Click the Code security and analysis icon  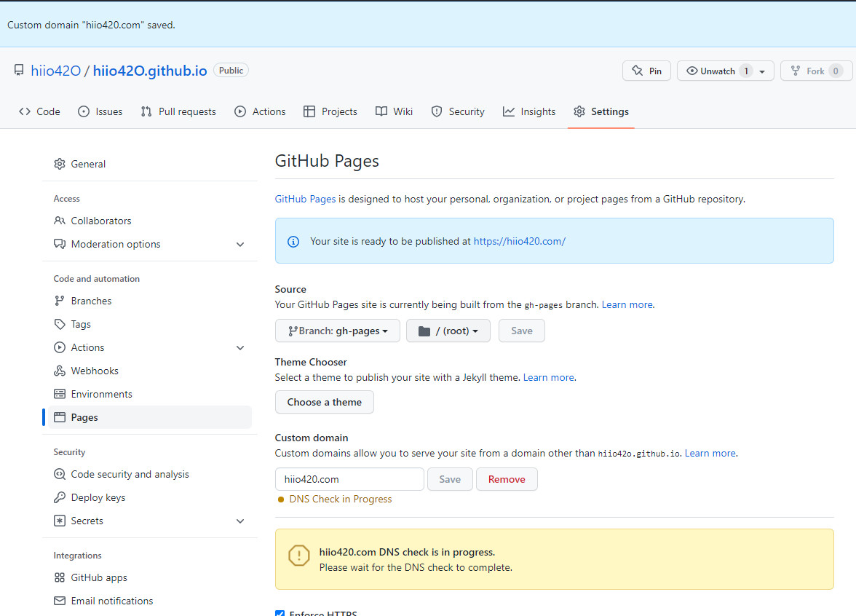pyautogui.click(x=60, y=474)
